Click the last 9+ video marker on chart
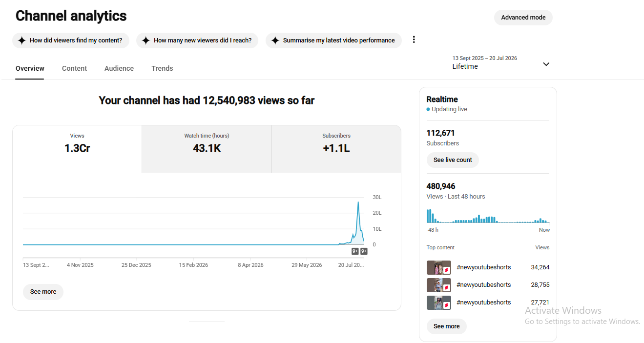The image size is (644, 343). point(364,251)
